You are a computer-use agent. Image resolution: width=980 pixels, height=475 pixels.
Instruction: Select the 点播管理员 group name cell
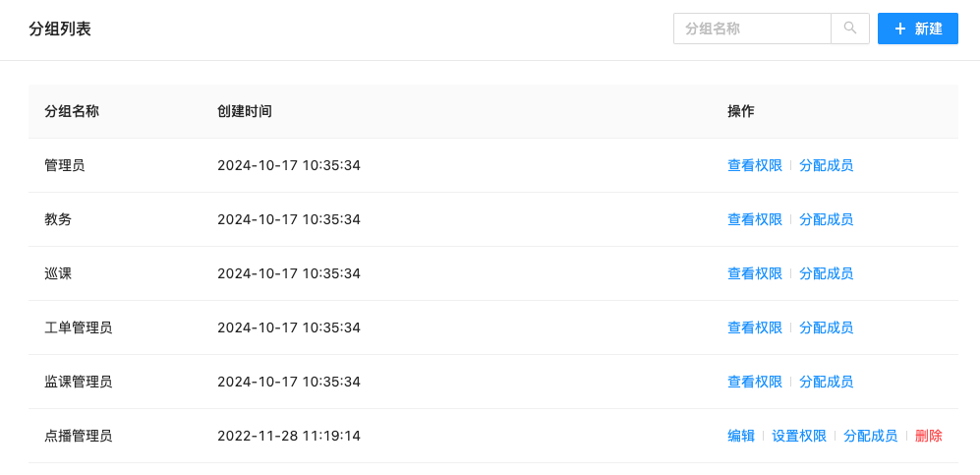click(79, 436)
